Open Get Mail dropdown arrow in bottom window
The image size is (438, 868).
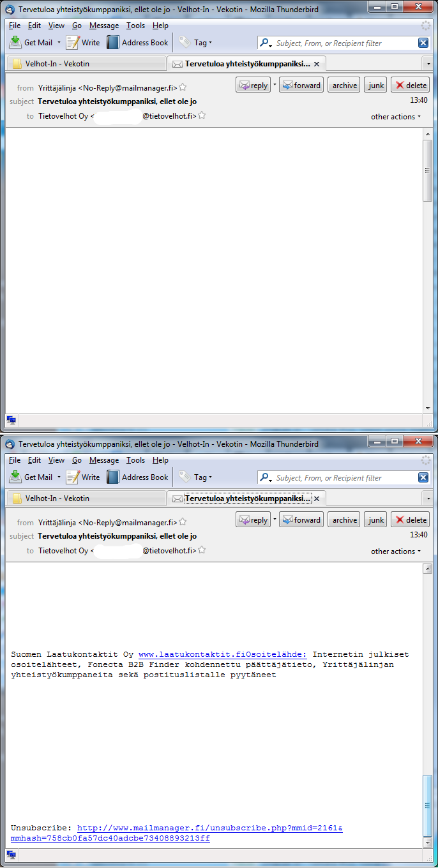[x=59, y=477]
